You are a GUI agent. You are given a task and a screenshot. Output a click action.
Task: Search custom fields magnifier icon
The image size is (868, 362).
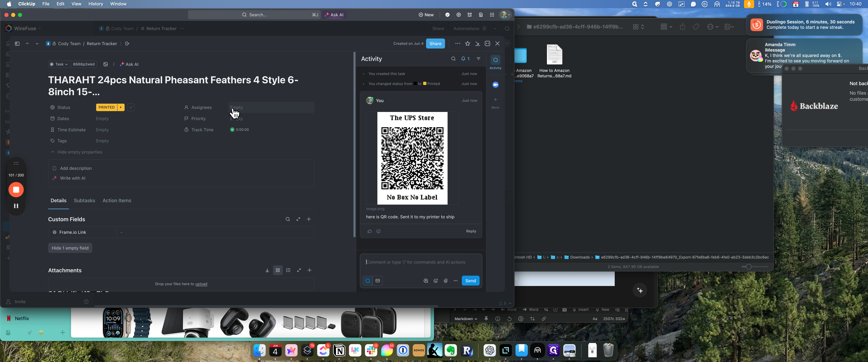pos(287,219)
